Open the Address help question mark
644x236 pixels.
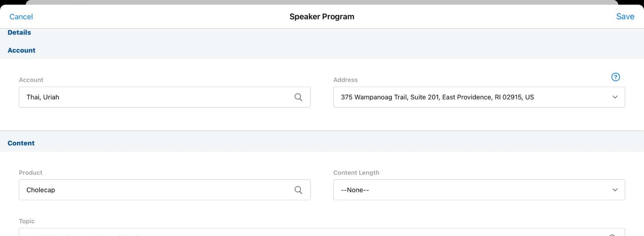click(615, 77)
